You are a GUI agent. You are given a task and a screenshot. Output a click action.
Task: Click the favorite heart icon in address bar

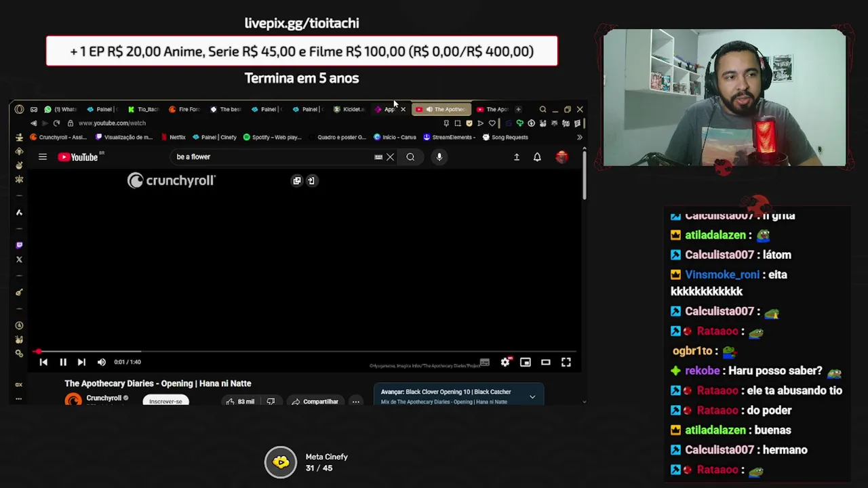coord(492,123)
